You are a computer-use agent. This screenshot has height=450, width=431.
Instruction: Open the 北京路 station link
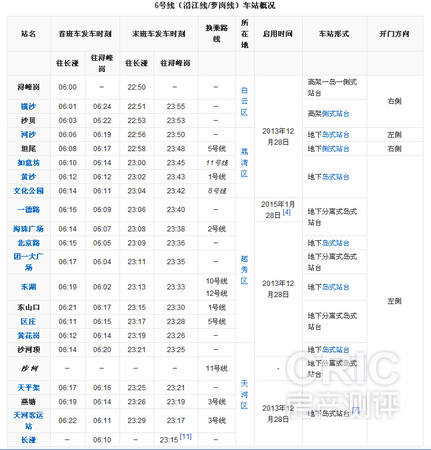[x=28, y=243]
